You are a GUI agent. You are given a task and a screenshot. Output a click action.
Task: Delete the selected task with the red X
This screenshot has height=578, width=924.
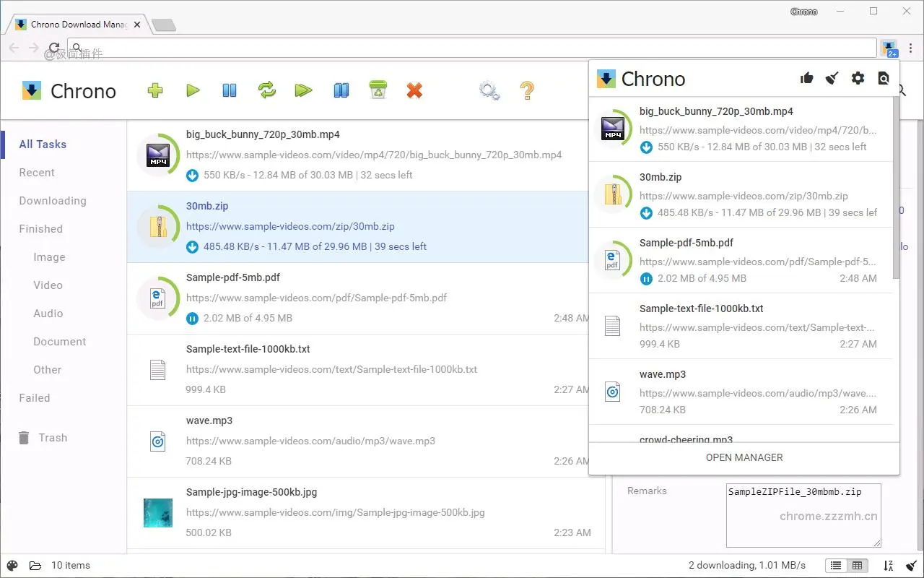(x=414, y=90)
